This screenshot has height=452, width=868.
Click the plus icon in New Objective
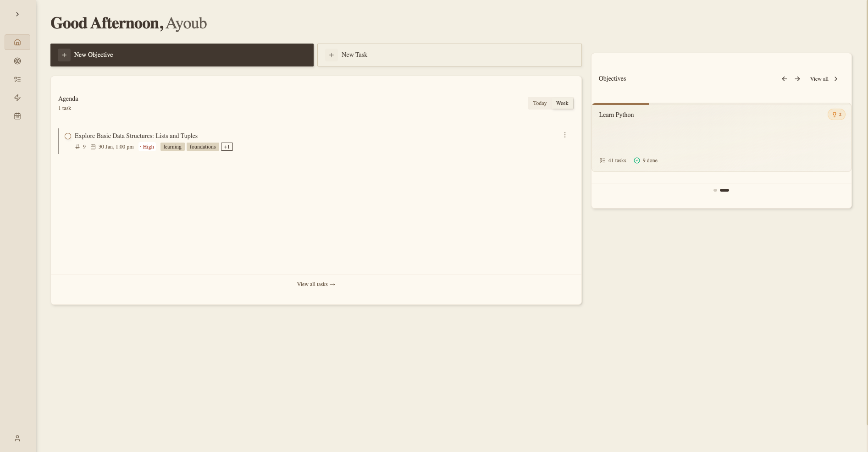coord(64,55)
